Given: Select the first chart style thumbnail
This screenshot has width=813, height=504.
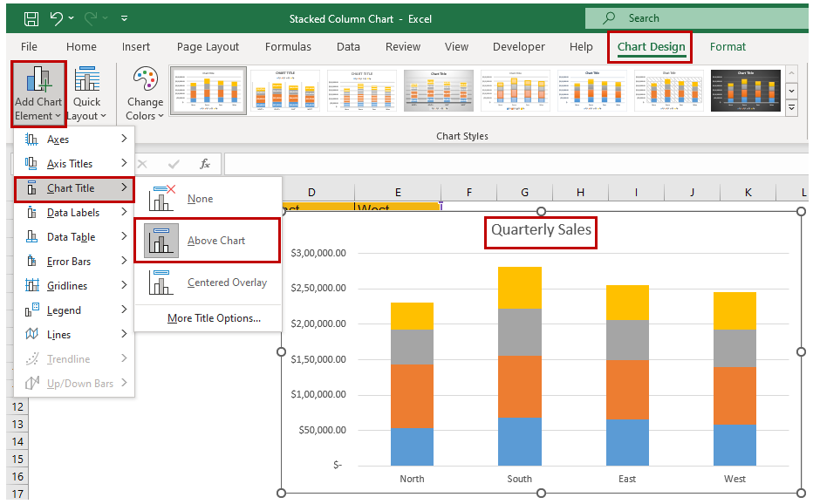Looking at the screenshot, I should click(208, 91).
